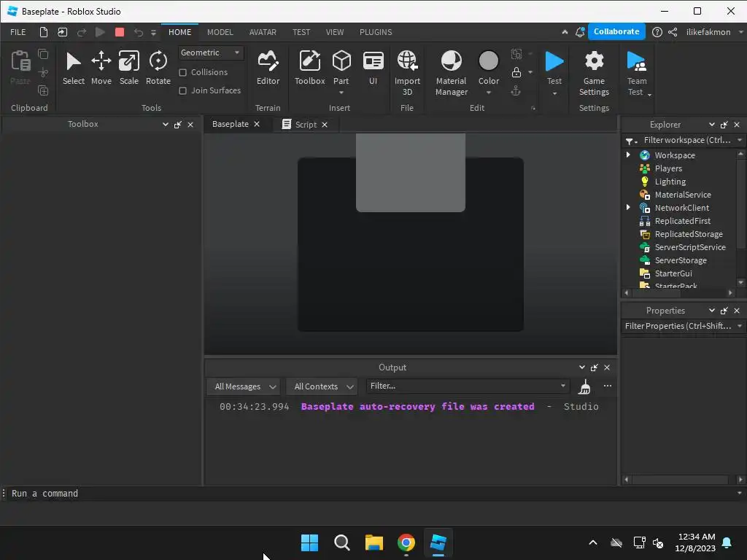The width and height of the screenshot is (747, 560).
Task: Collapse the ribbon with the up arrow
Action: (565, 32)
